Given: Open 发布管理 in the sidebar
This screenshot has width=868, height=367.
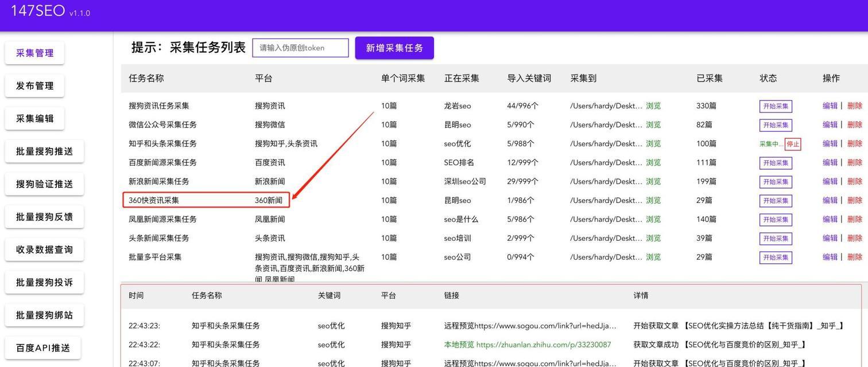Looking at the screenshot, I should pos(34,85).
